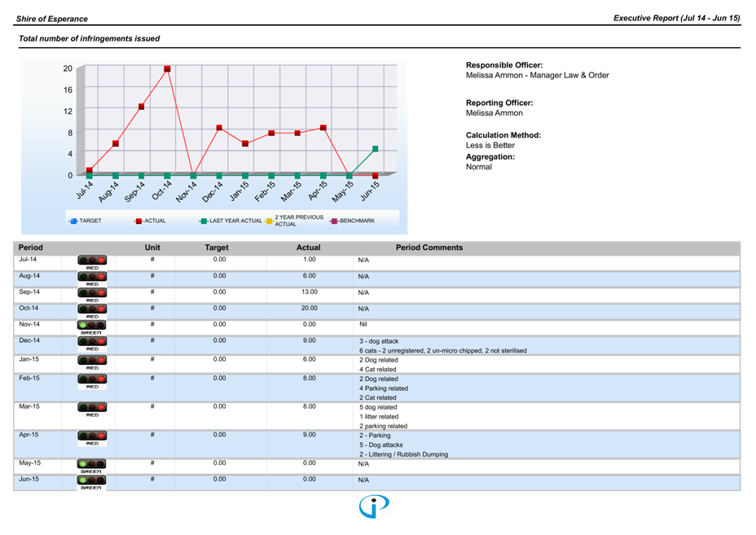Image resolution: width=756 pixels, height=535 pixels.
Task: Click the Sep-14 row traffic light indicator
Action: click(92, 292)
